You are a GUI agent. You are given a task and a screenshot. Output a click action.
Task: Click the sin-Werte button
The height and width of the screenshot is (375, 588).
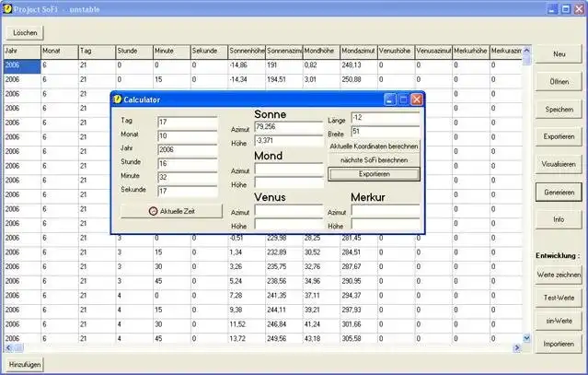pyautogui.click(x=559, y=321)
